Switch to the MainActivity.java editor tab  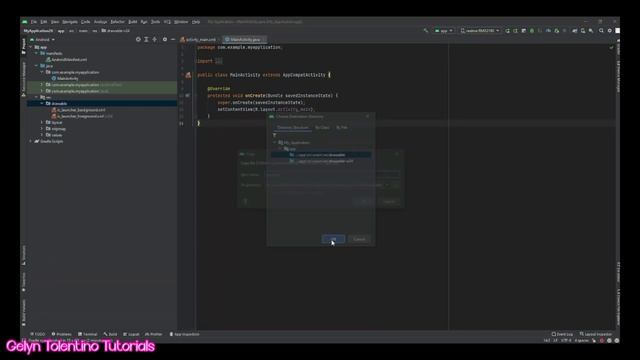pos(245,40)
